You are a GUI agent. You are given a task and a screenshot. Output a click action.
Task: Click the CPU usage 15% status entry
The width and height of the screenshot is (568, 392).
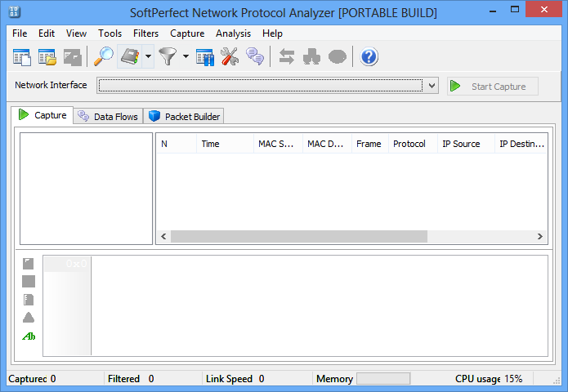489,379
